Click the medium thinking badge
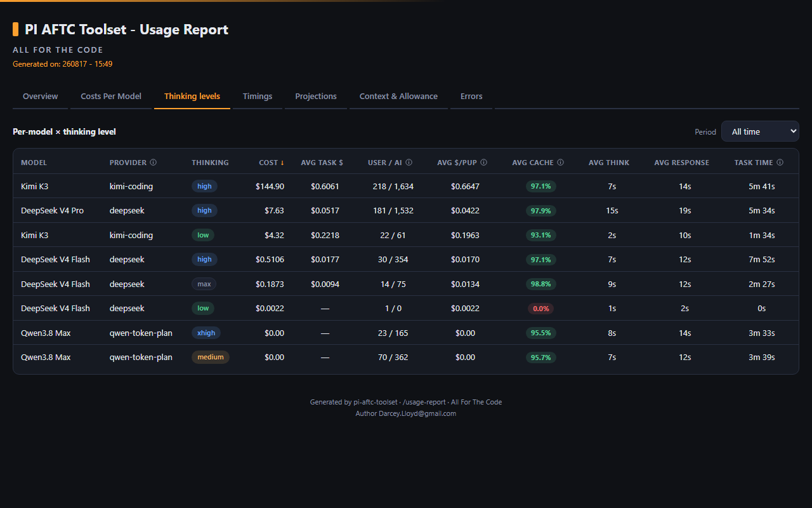The height and width of the screenshot is (508, 812). pos(211,357)
